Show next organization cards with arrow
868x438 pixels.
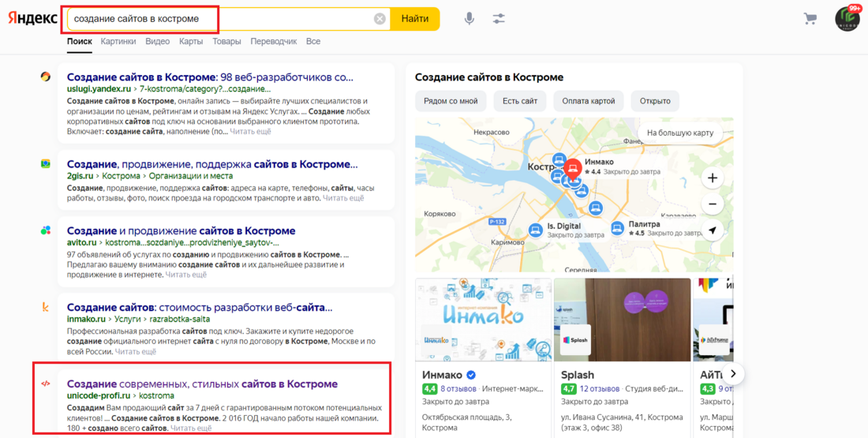[x=733, y=374]
